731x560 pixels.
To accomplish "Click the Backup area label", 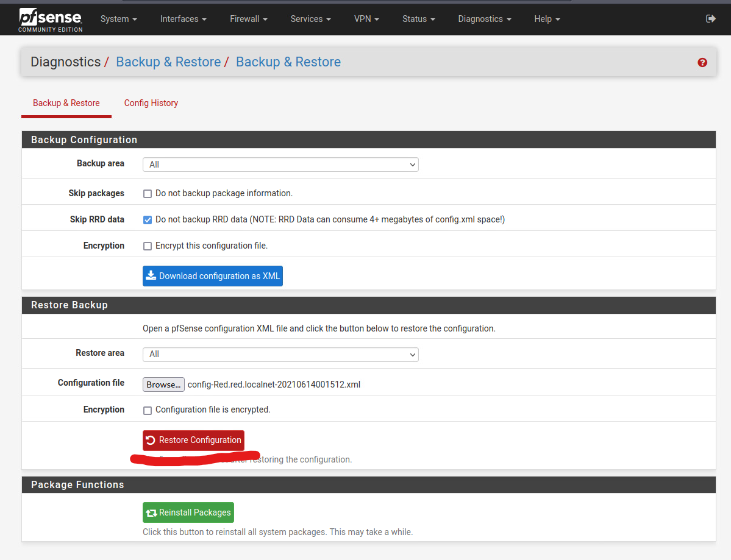I will coord(100,163).
